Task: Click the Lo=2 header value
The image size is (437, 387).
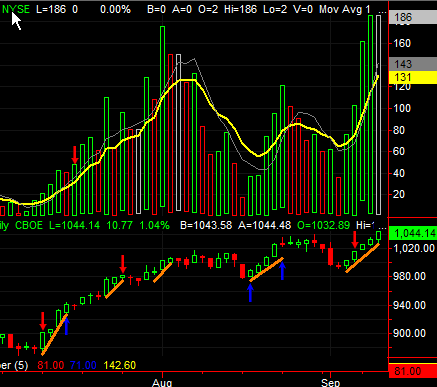Action: tap(275, 9)
